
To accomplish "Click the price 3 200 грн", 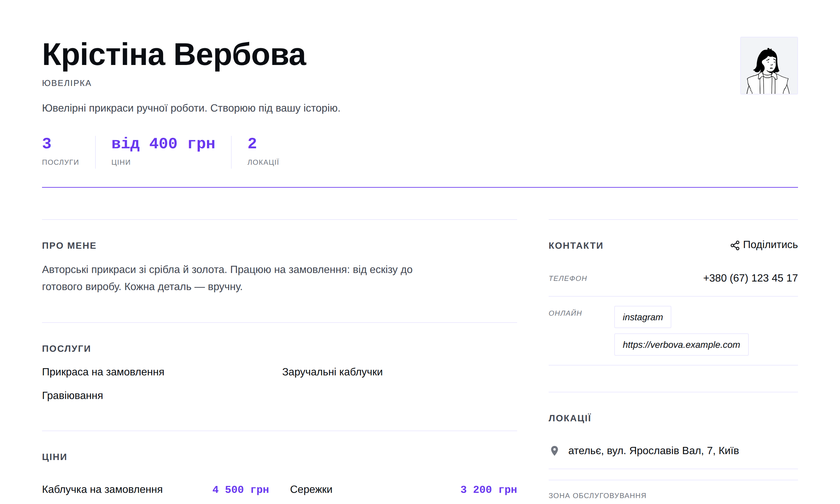I will pos(489,489).
